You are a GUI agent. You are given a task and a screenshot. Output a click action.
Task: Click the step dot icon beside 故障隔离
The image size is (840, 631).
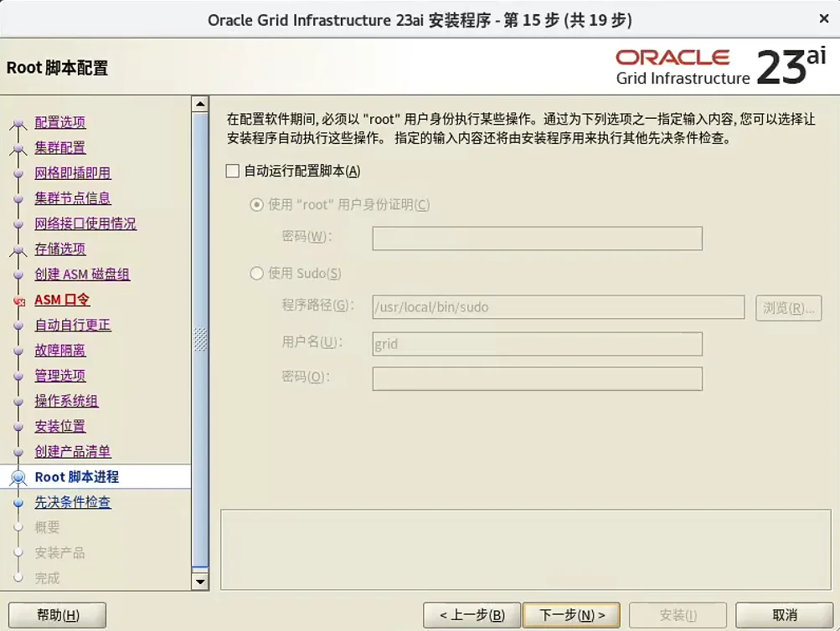tap(20, 350)
